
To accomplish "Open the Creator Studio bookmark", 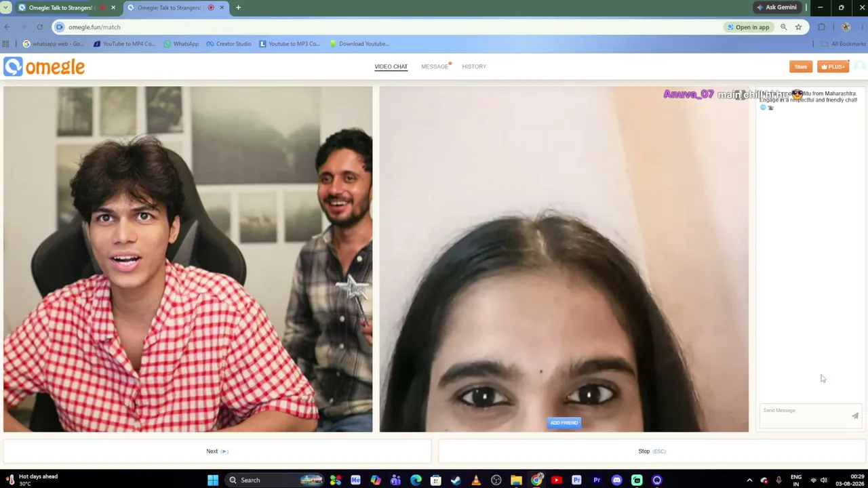I will 229,44.
